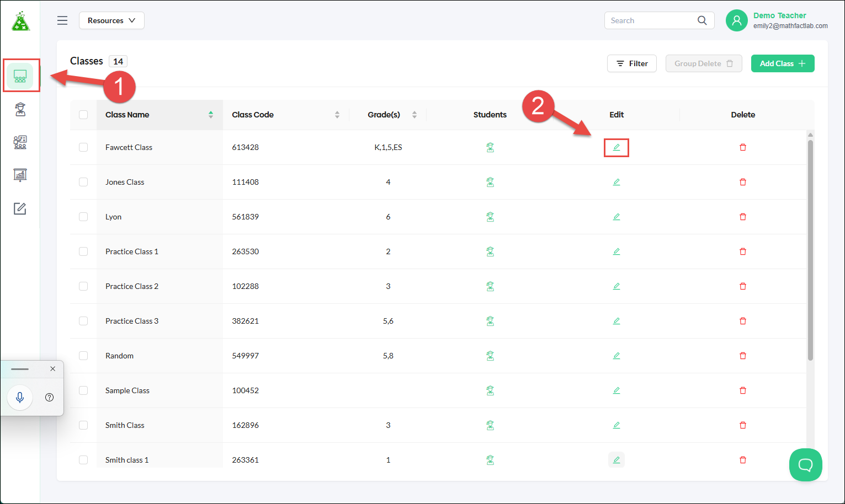Click the microphone button
Screen dimensions: 845x504
pyautogui.click(x=20, y=397)
